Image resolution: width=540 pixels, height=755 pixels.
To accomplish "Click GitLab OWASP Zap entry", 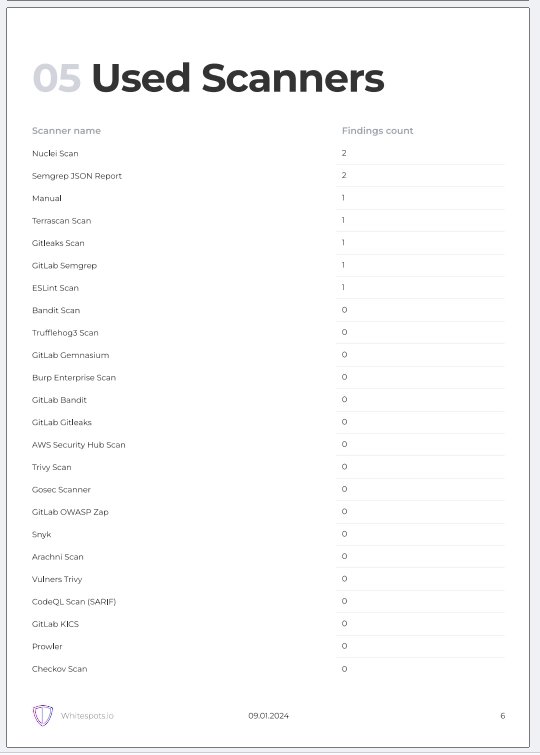I will pyautogui.click(x=70, y=512).
